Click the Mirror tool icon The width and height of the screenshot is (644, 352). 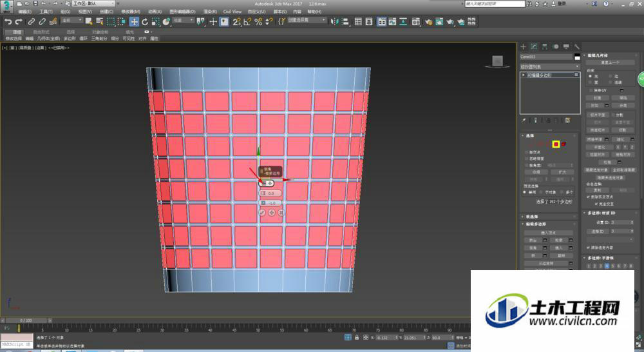pyautogui.click(x=334, y=22)
